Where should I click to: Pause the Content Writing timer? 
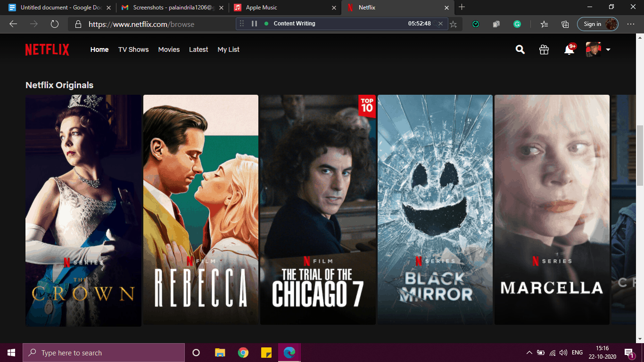click(x=254, y=24)
